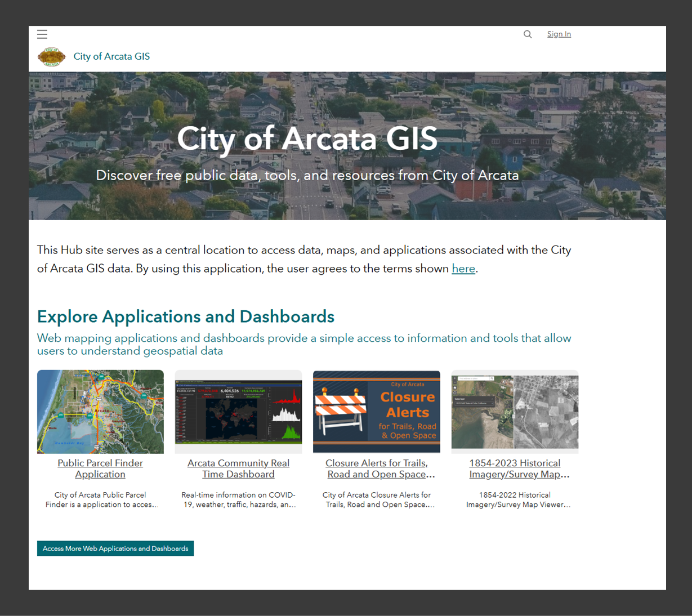Click the search magnifier icon
Screen dimensions: 692x616
[x=528, y=34]
